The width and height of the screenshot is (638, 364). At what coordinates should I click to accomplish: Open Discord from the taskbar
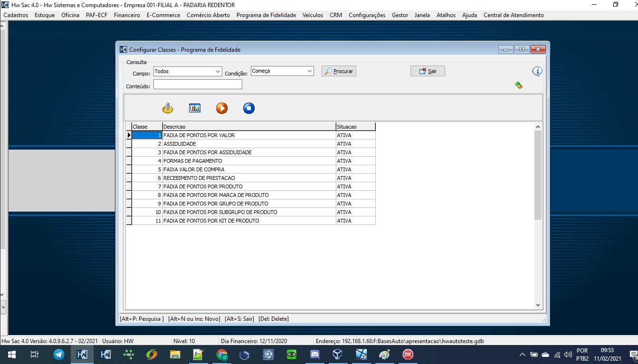(x=314, y=354)
